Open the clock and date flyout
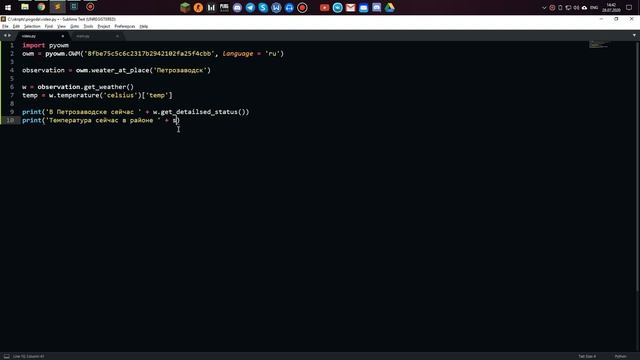The image size is (640, 360). pos(611,7)
